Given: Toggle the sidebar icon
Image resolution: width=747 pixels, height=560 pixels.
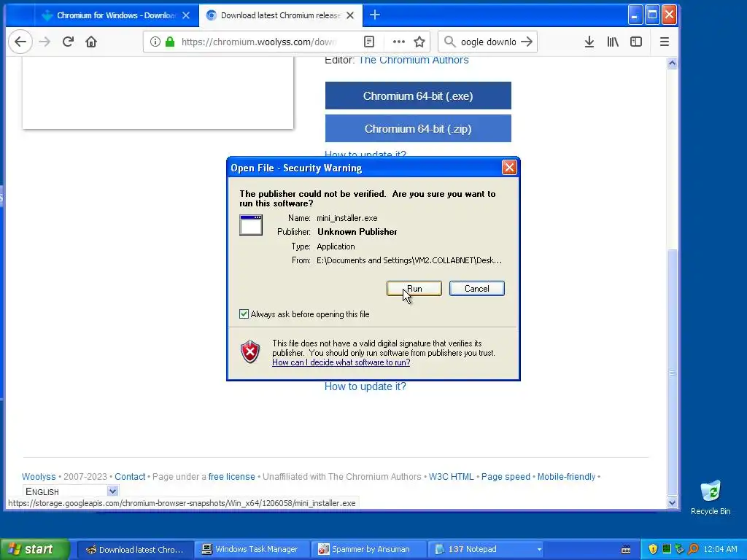Looking at the screenshot, I should 636,42.
